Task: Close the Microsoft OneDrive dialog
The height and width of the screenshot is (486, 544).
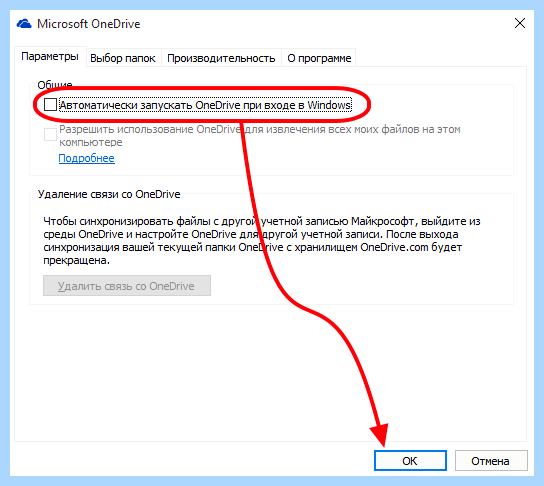Action: (x=520, y=23)
